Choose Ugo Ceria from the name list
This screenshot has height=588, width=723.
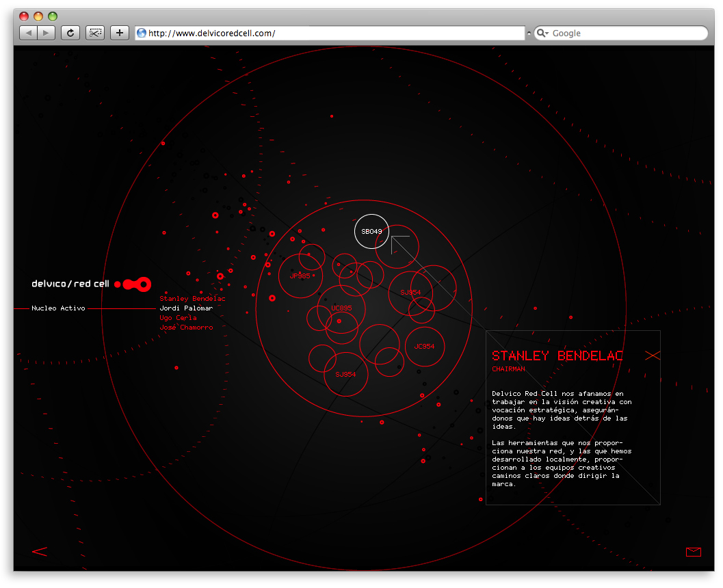click(x=178, y=318)
